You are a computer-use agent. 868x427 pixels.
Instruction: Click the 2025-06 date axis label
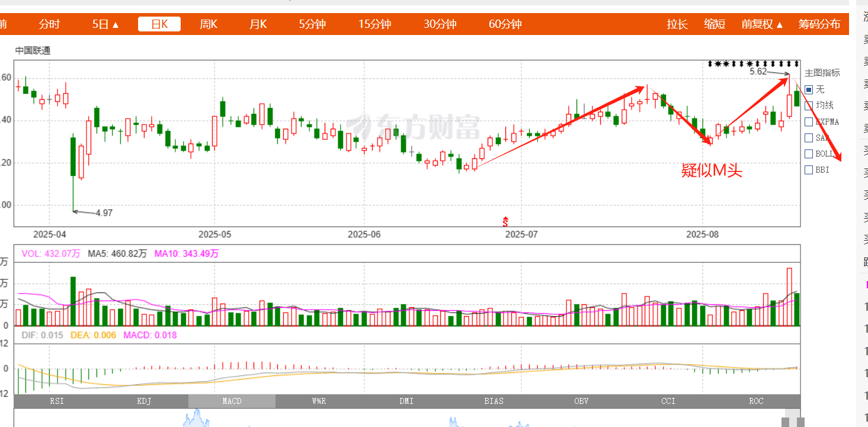click(364, 234)
